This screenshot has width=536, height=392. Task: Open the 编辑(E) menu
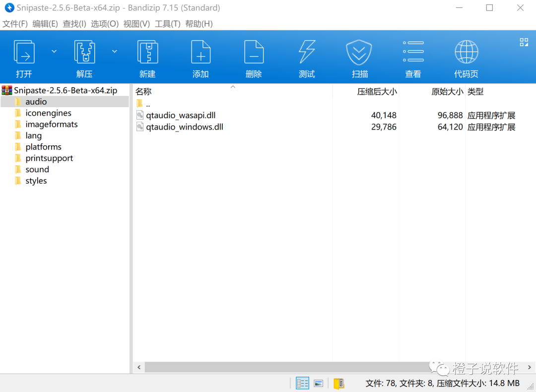coord(45,24)
